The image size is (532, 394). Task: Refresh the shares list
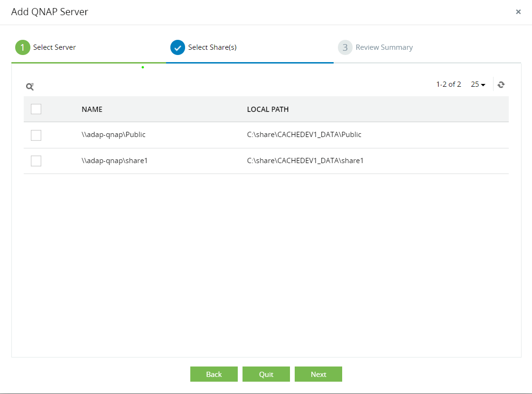pyautogui.click(x=501, y=84)
